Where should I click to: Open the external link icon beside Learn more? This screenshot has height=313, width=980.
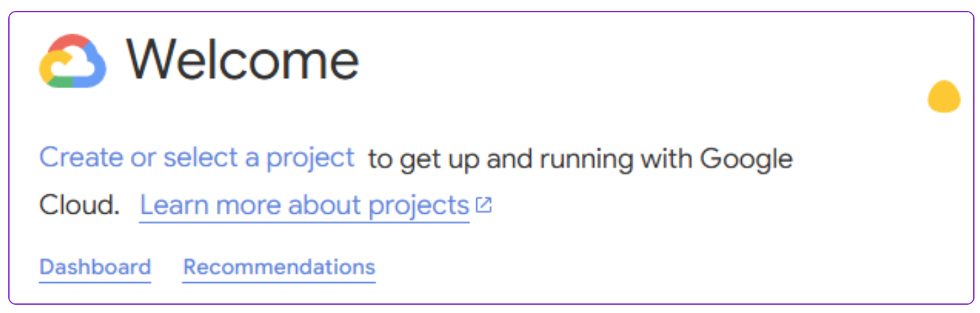(484, 205)
